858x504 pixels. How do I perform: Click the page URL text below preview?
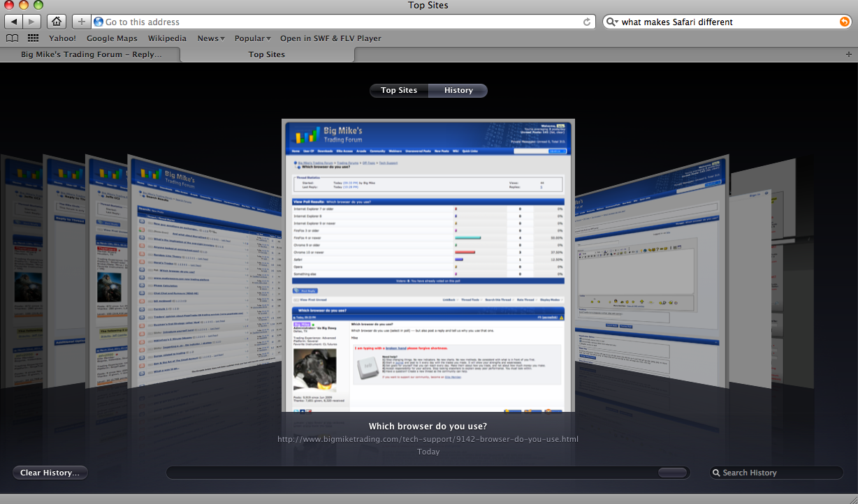428,439
